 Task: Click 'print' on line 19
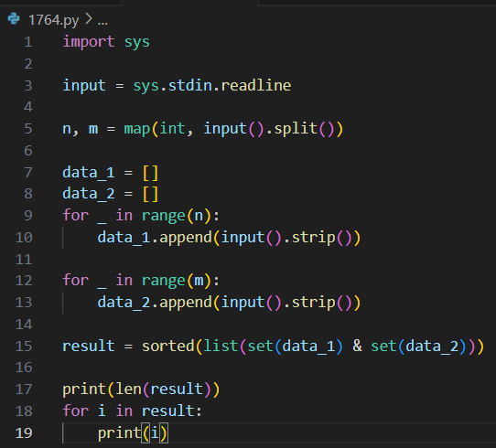120,433
